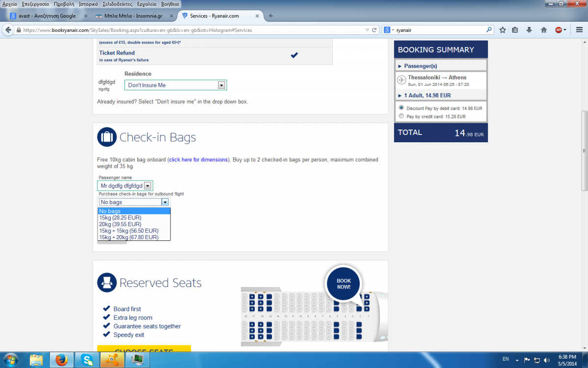Click the EN language indicator in taskbar
Viewport: 588px width, 368px height.
coord(506,360)
